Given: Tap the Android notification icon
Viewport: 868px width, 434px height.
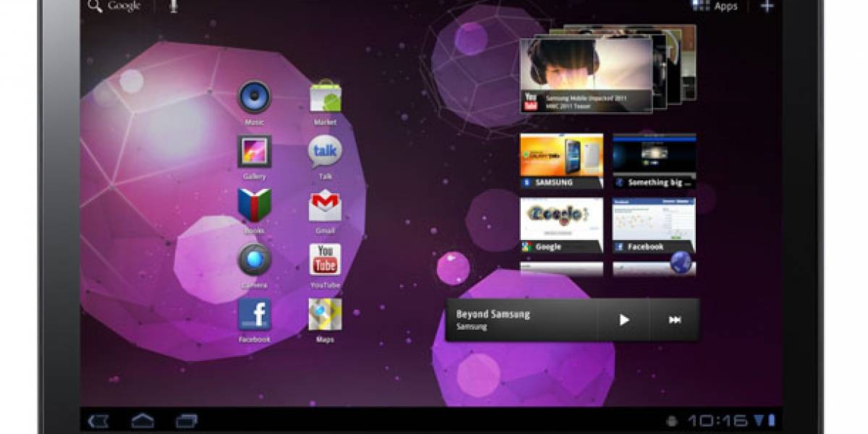Looking at the screenshot, I should [672, 421].
